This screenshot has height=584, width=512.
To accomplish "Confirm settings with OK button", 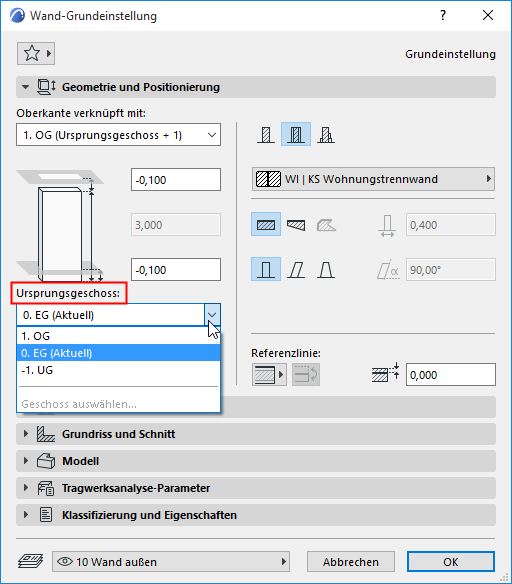I will pyautogui.click(x=451, y=562).
